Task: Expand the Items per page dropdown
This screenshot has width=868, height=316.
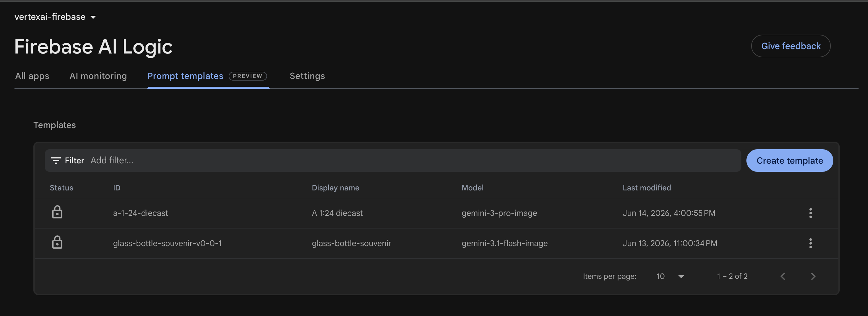Action: click(670, 276)
